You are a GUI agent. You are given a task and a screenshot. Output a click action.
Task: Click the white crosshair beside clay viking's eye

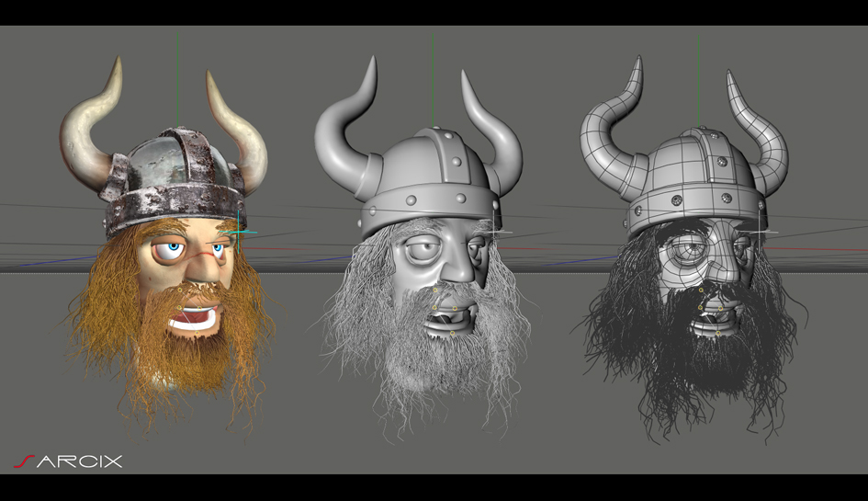[x=495, y=232]
